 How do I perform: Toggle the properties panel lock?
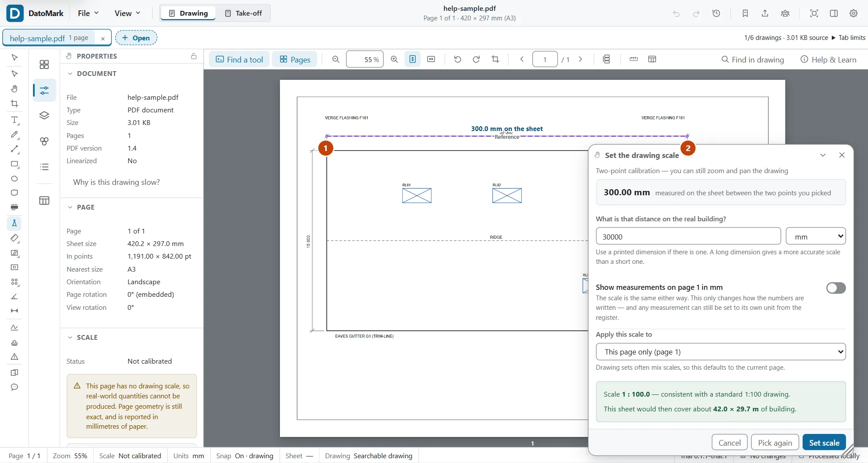[194, 56]
